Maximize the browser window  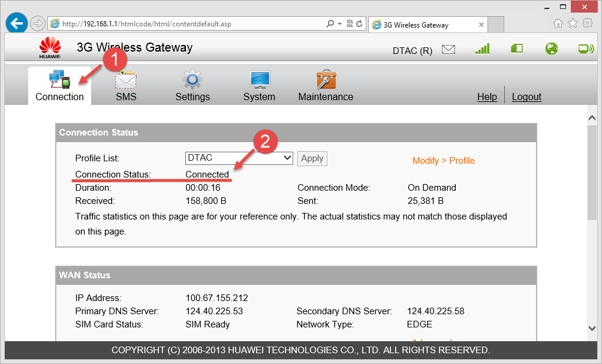coord(563,7)
